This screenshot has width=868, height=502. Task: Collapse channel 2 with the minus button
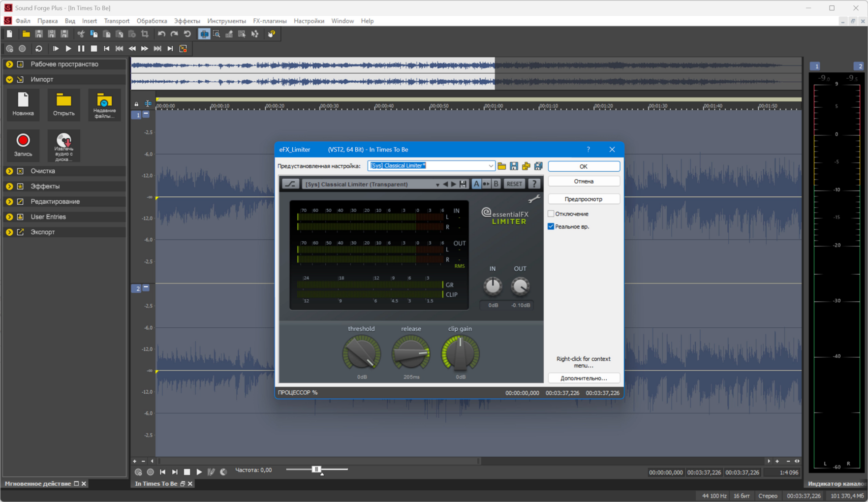[146, 287]
